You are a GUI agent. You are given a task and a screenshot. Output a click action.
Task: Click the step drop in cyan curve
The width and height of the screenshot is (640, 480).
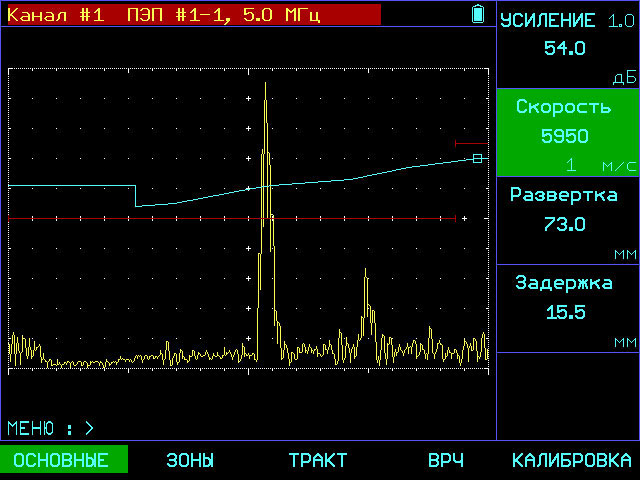click(136, 196)
